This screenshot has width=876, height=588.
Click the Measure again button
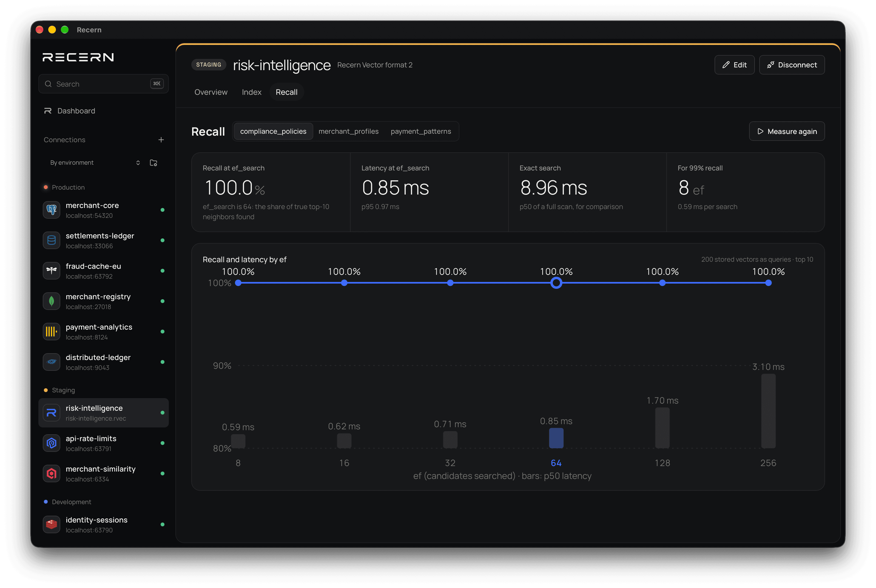tap(786, 131)
